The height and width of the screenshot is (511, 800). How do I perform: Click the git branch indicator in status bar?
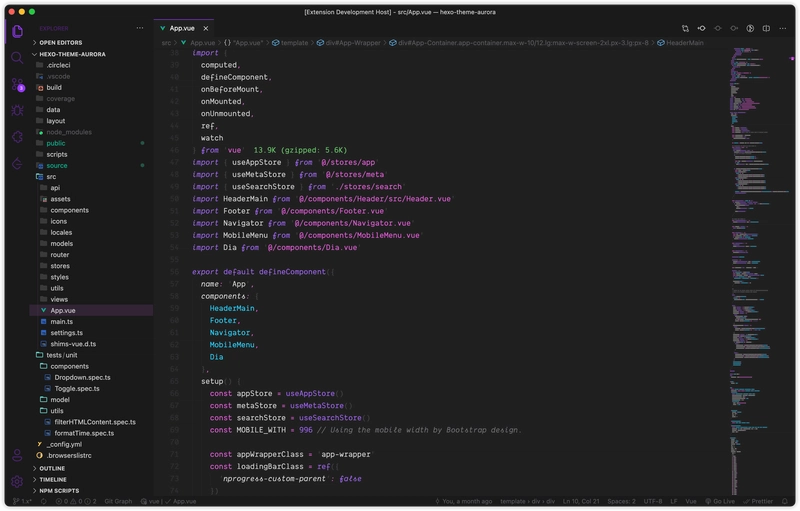click(x=22, y=502)
